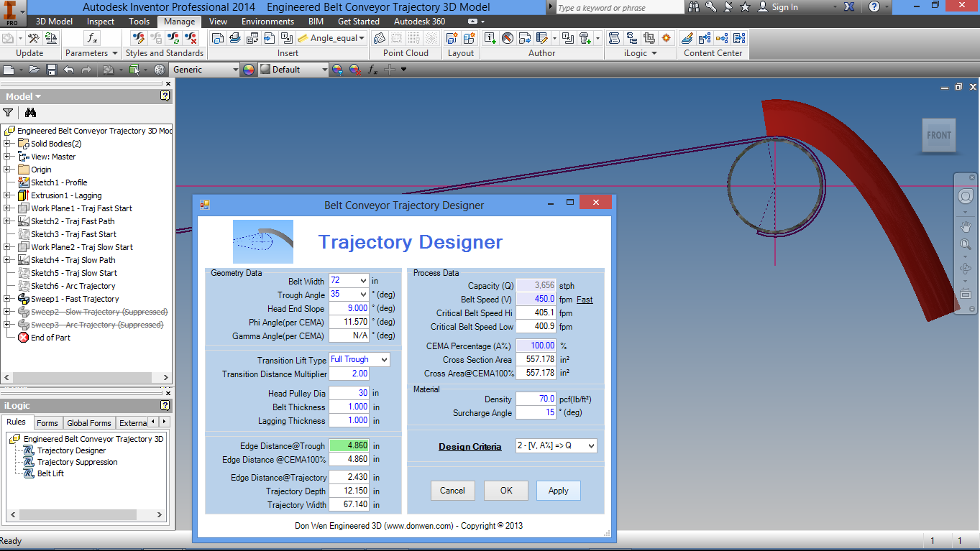Open the Save icon in quick access toolbar
The height and width of the screenshot is (551, 980).
[52, 70]
